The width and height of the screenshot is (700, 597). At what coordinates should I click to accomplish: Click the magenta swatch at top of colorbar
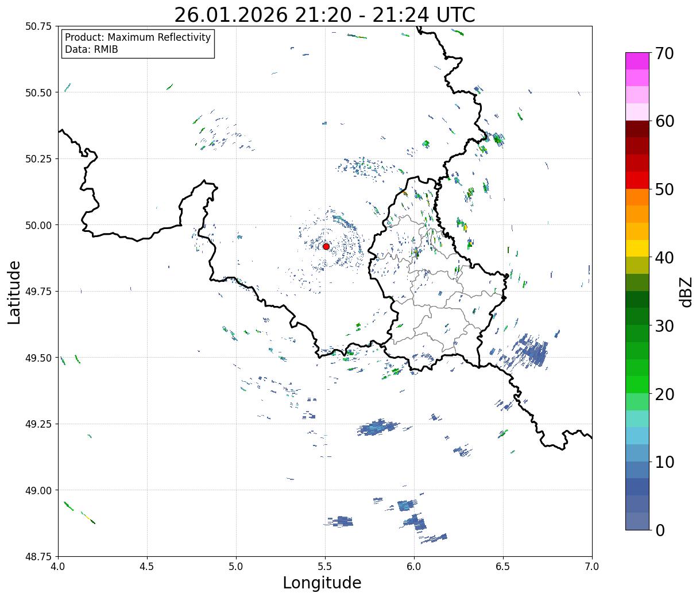[637, 61]
